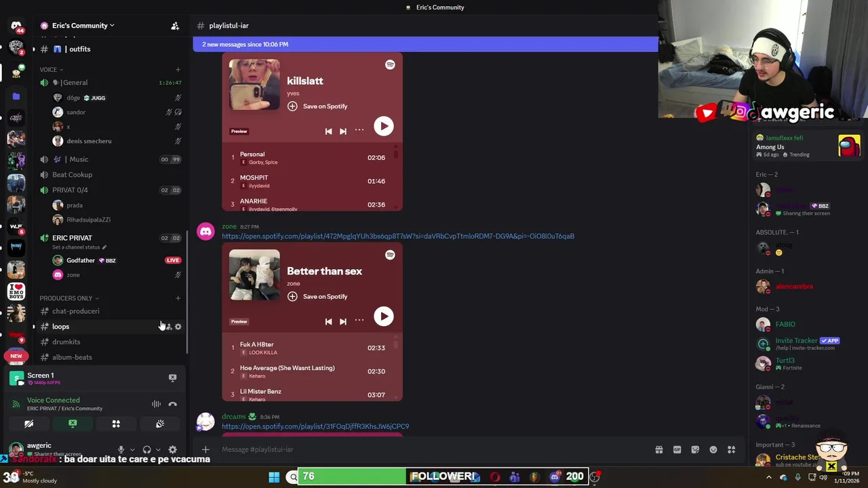Stop streaming Screen 1

(172, 378)
